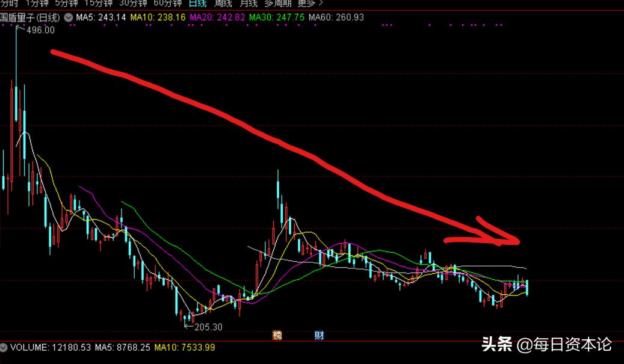
Task: Select the 5分钟 period tab
Action: point(66,4)
